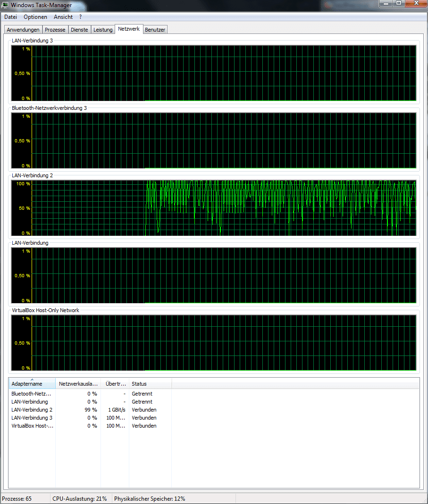Click the LAN-Verbindung 3 graph

click(x=214, y=73)
